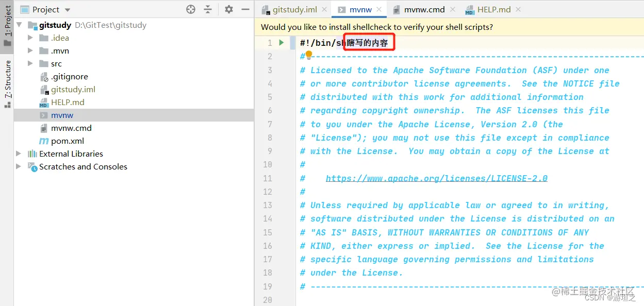The width and height of the screenshot is (644, 306).
Task: Click the shellcheck install notification banner
Action: point(450,27)
